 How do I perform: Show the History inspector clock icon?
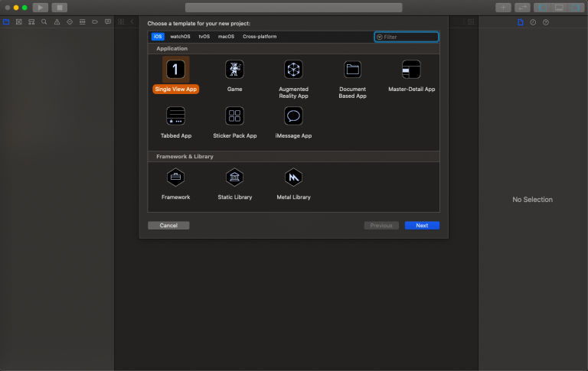pyautogui.click(x=533, y=22)
